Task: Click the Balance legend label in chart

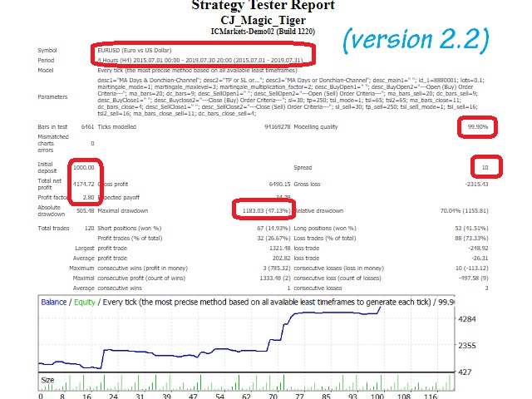Action: tap(53, 303)
